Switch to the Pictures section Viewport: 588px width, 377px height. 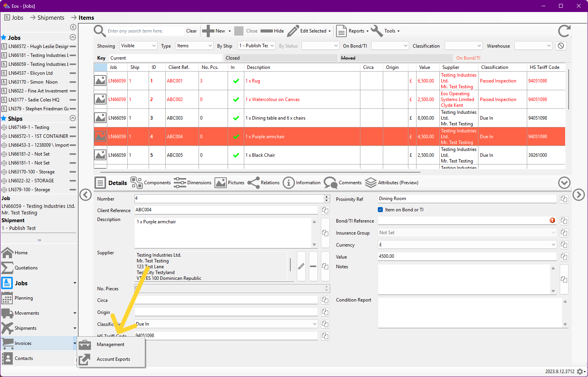tap(230, 183)
